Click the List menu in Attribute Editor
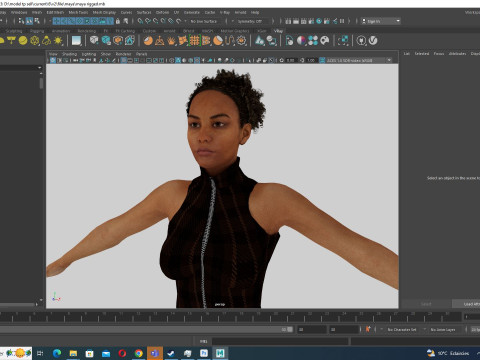 pos(407,54)
